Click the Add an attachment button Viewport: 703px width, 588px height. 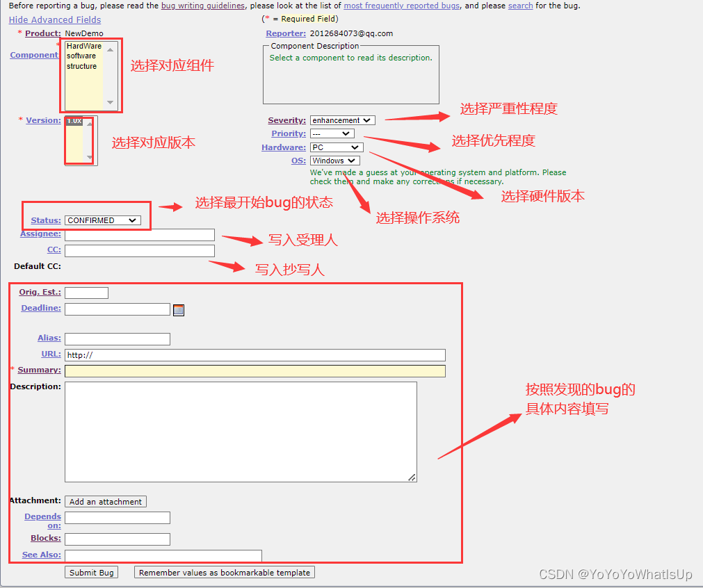106,502
